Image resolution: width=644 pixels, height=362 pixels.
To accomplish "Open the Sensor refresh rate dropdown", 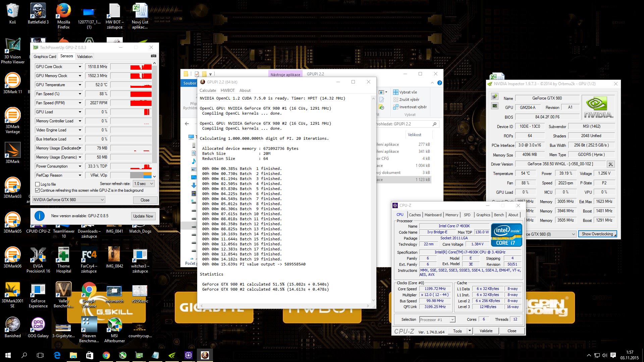I will 144,184.
